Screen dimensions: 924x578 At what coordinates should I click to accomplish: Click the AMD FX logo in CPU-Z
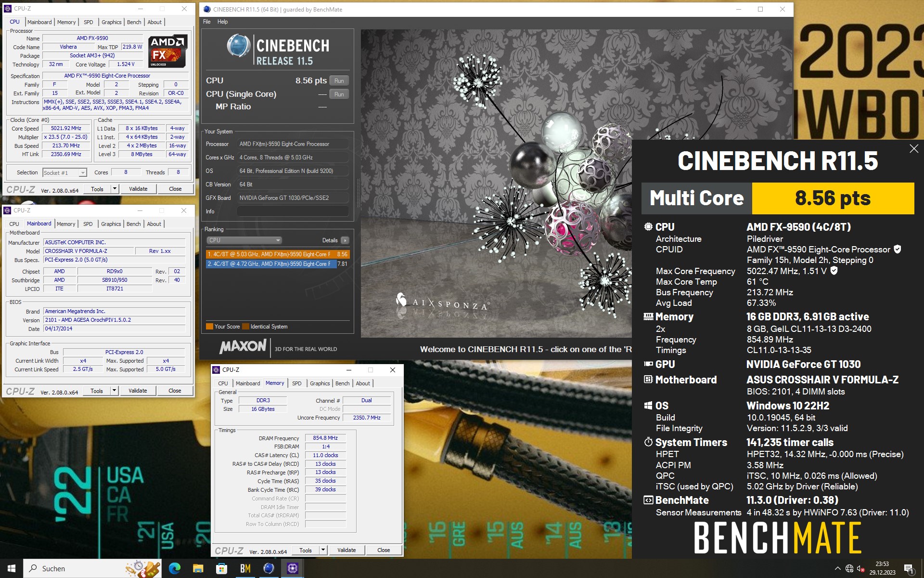(x=167, y=51)
